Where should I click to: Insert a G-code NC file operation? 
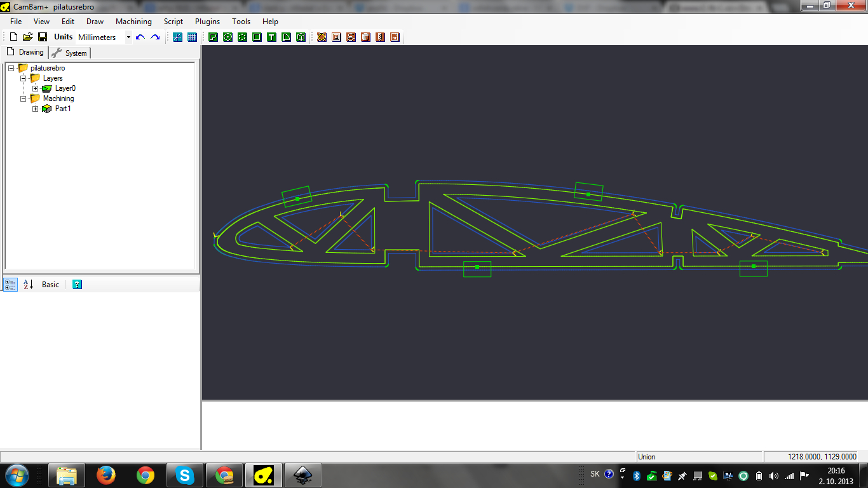point(395,37)
